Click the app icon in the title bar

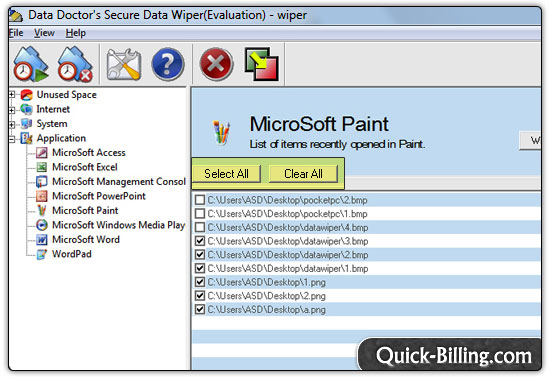click(x=16, y=16)
